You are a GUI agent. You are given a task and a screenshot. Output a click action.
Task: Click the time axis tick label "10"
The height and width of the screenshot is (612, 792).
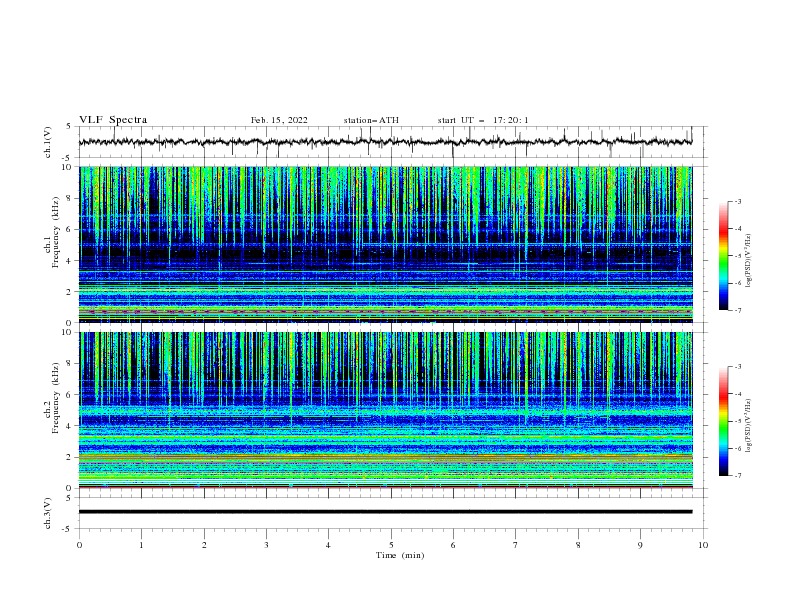(703, 545)
